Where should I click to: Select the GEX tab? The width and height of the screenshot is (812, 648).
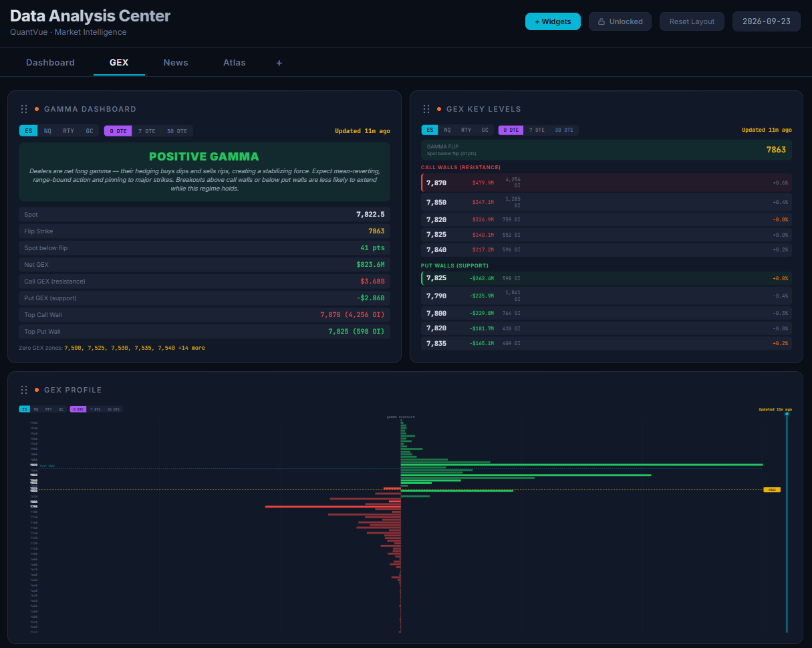coord(119,63)
